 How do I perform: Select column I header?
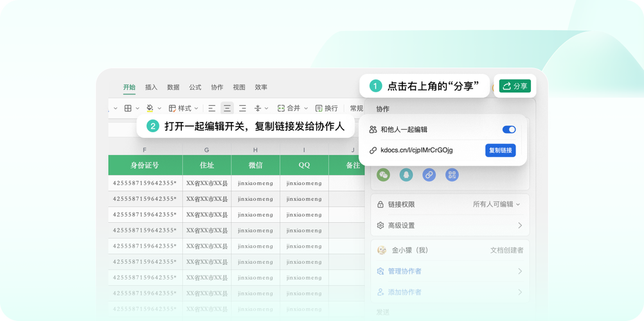[305, 150]
